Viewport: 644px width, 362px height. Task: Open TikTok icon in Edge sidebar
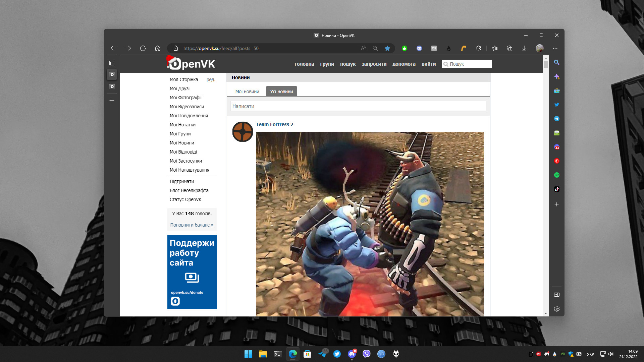click(x=557, y=189)
